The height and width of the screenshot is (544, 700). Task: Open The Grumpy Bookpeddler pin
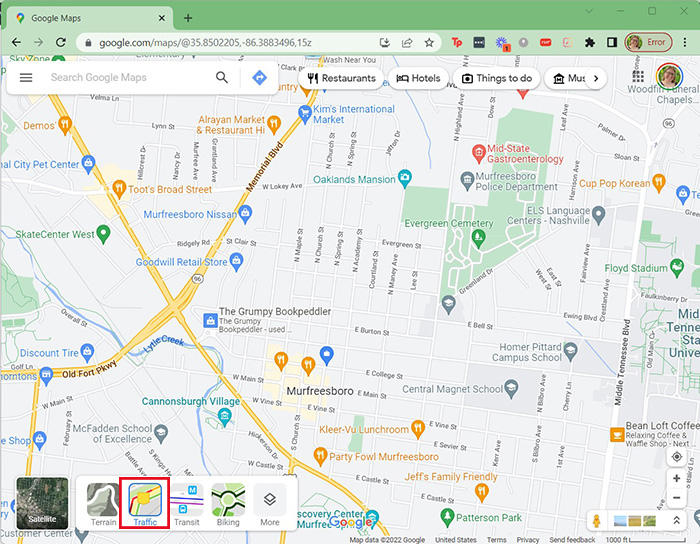[210, 320]
